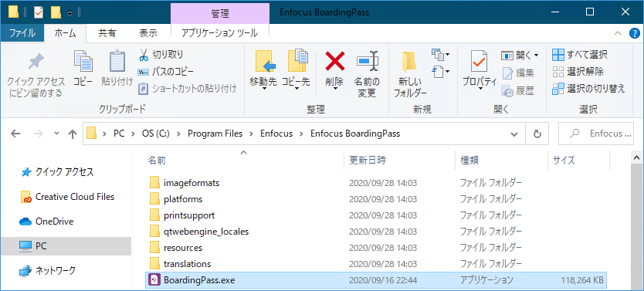644x291 pixels.
Task: Select the BoardingPass.exe file
Action: pyautogui.click(x=376, y=280)
